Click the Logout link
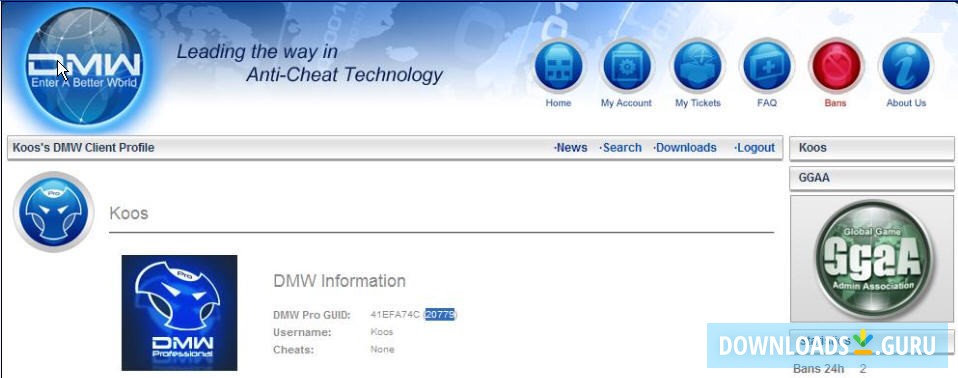Image resolution: width=958 pixels, height=378 pixels. tap(755, 148)
